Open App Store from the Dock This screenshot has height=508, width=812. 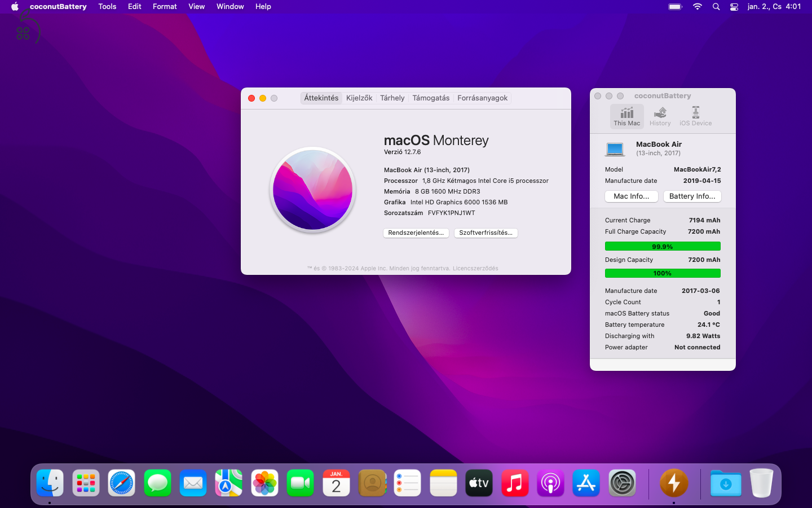pyautogui.click(x=587, y=483)
